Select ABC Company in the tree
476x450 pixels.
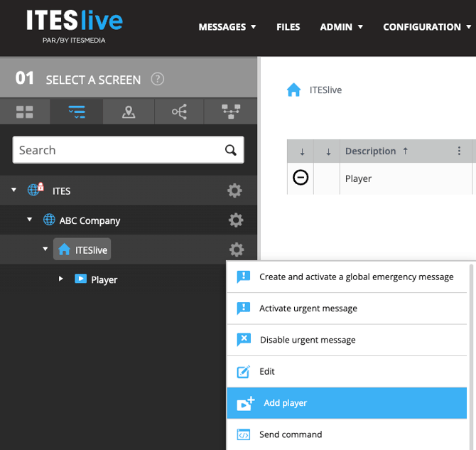[x=90, y=220]
